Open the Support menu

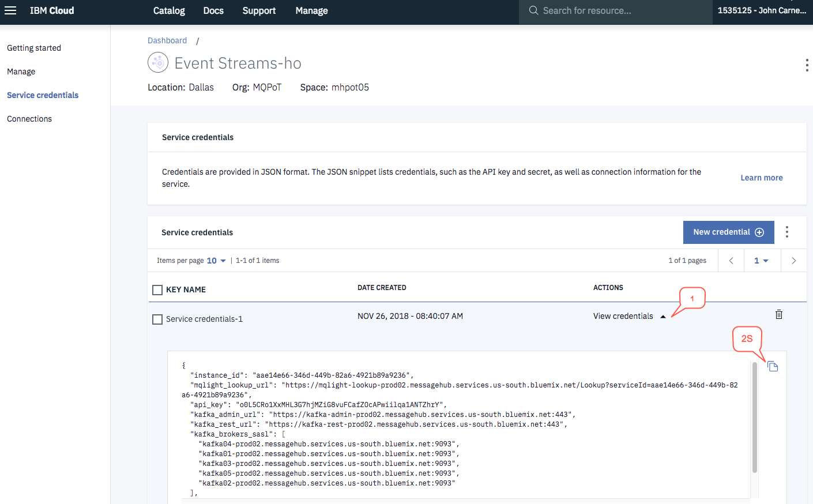click(259, 10)
